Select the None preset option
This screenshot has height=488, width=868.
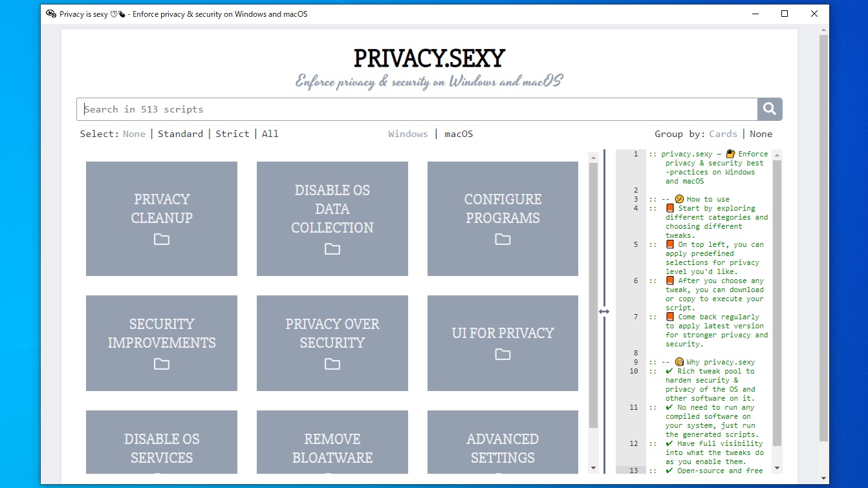[134, 134]
